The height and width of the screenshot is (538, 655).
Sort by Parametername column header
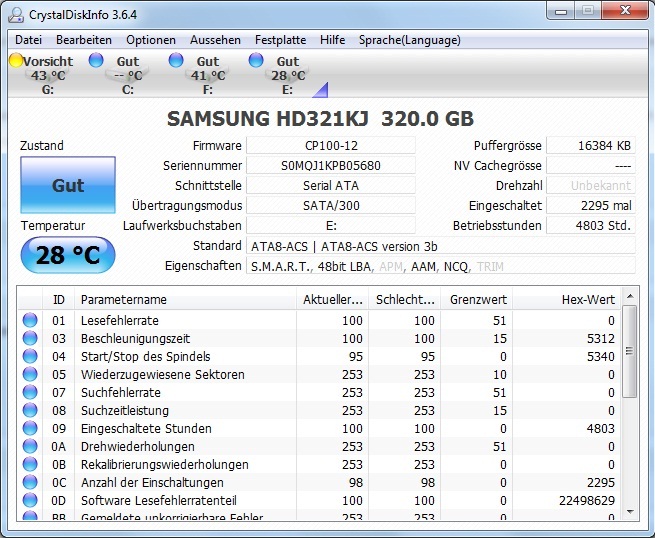click(x=185, y=299)
